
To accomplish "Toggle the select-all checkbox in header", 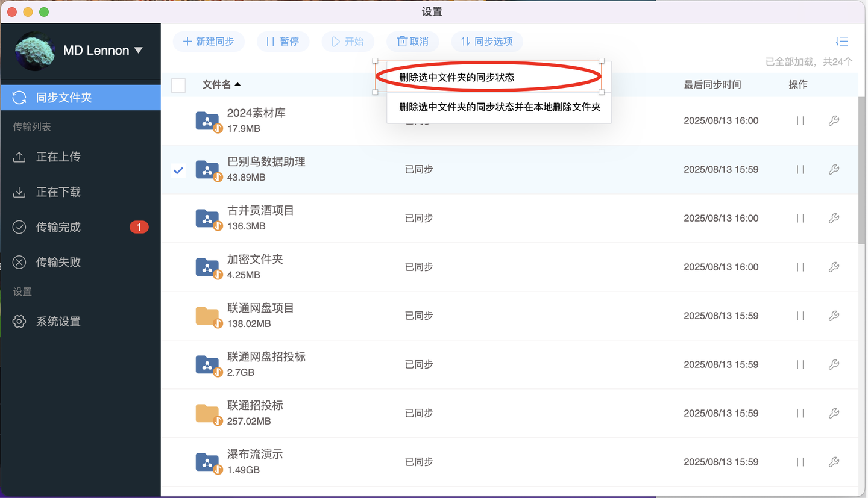I will pyautogui.click(x=178, y=85).
